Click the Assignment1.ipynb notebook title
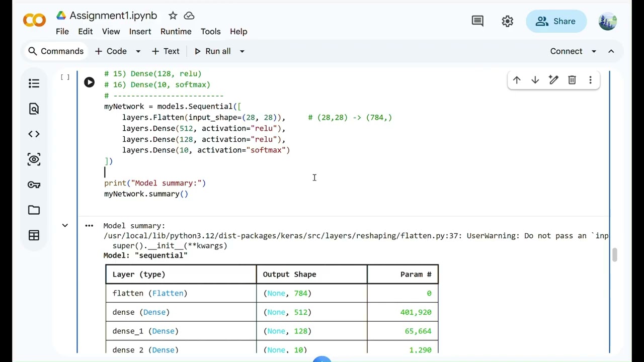Screen dimensions: 644x362 pyautogui.click(x=113, y=16)
